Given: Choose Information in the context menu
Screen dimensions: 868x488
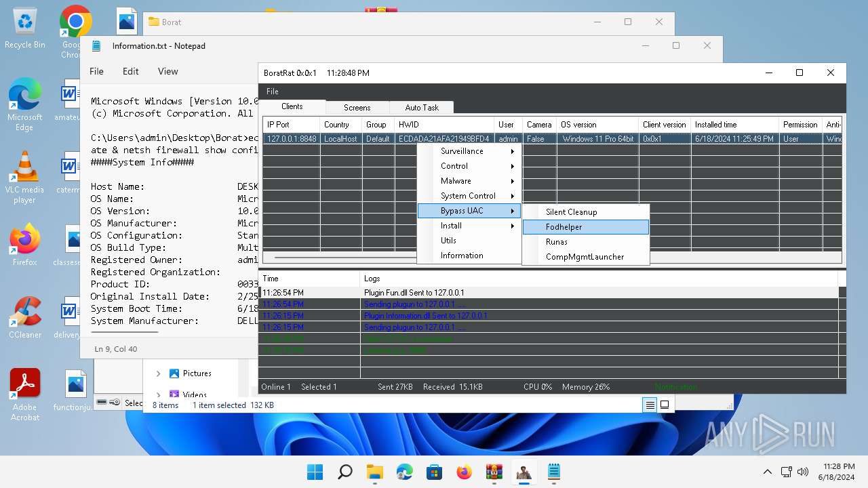Looking at the screenshot, I should click(x=469, y=256).
